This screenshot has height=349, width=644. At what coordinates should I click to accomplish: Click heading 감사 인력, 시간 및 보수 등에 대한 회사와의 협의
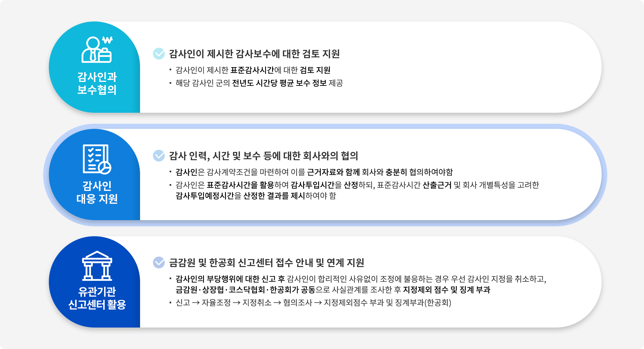pos(264,156)
